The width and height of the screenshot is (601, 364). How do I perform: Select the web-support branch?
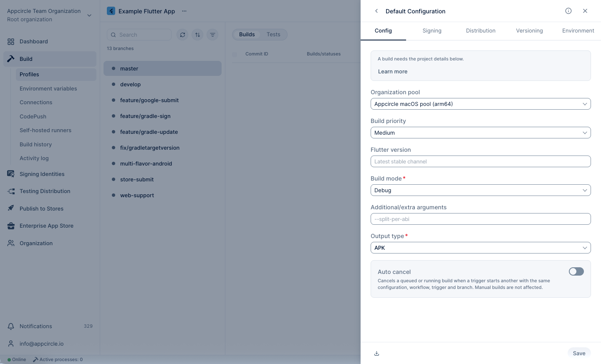point(162,195)
